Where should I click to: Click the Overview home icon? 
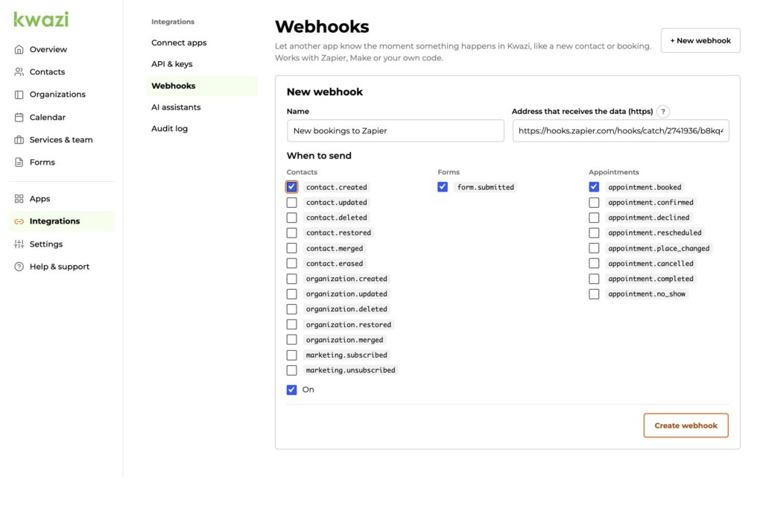[x=19, y=49]
